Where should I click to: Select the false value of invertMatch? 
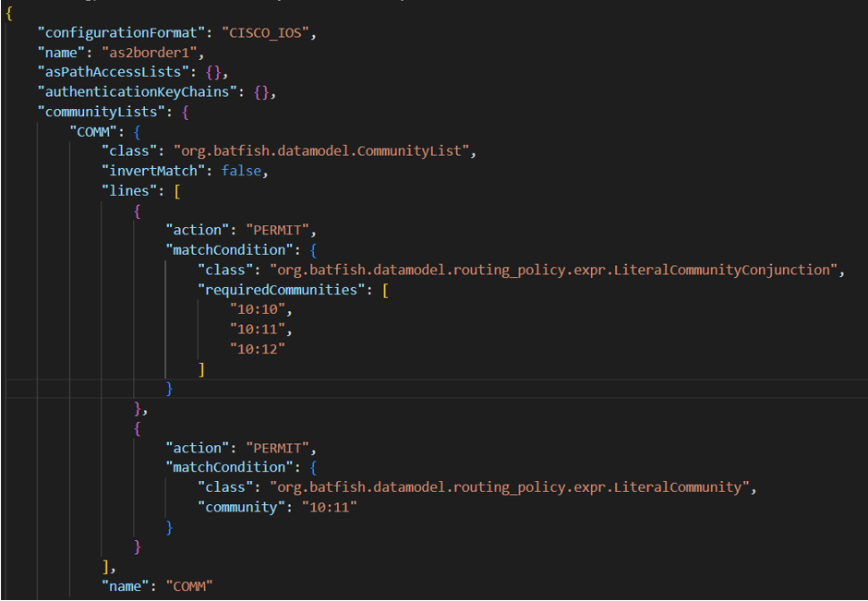coord(242,171)
